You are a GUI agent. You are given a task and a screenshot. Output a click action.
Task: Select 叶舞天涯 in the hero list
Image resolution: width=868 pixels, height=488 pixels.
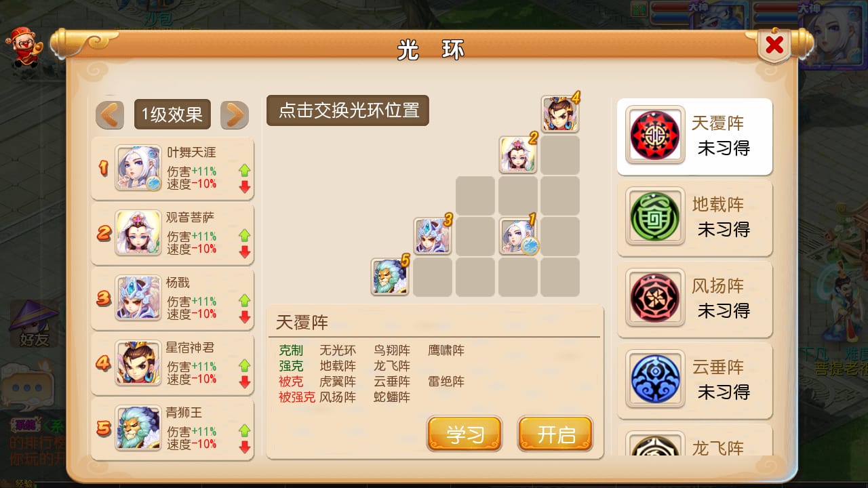(x=172, y=169)
